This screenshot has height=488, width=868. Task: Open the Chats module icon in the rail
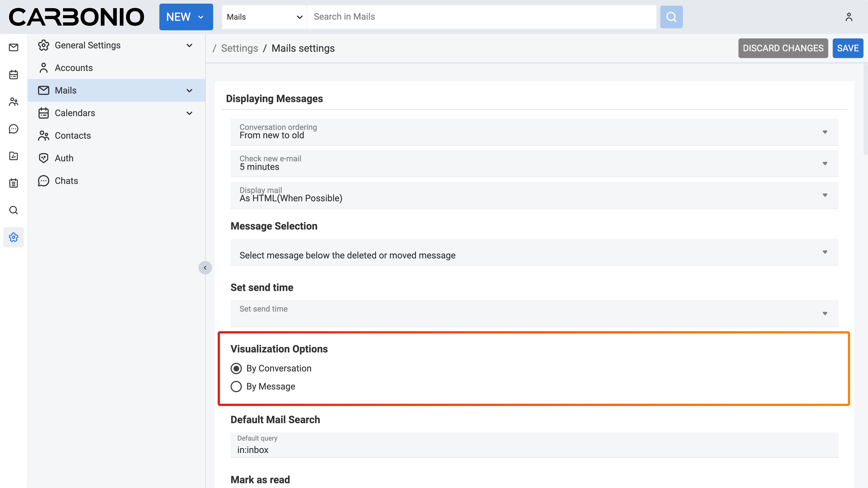pos(14,129)
